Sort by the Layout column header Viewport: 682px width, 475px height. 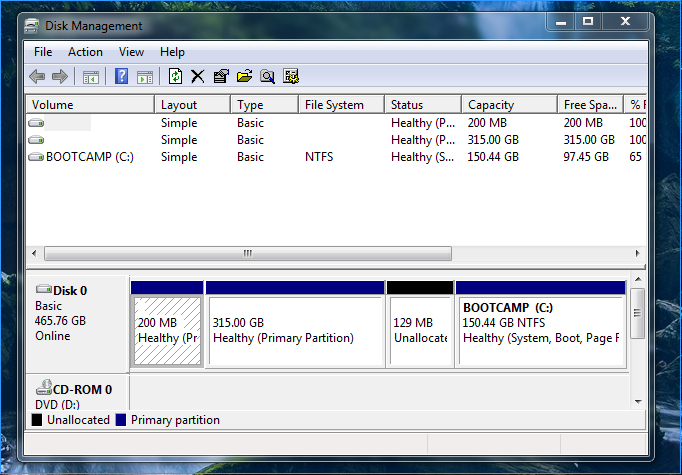pyautogui.click(x=192, y=105)
